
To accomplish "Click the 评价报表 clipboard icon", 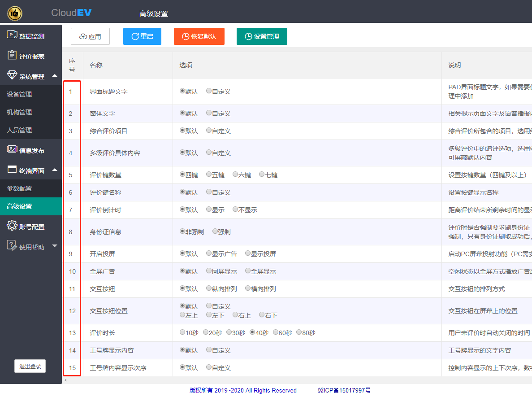I will (x=12, y=55).
